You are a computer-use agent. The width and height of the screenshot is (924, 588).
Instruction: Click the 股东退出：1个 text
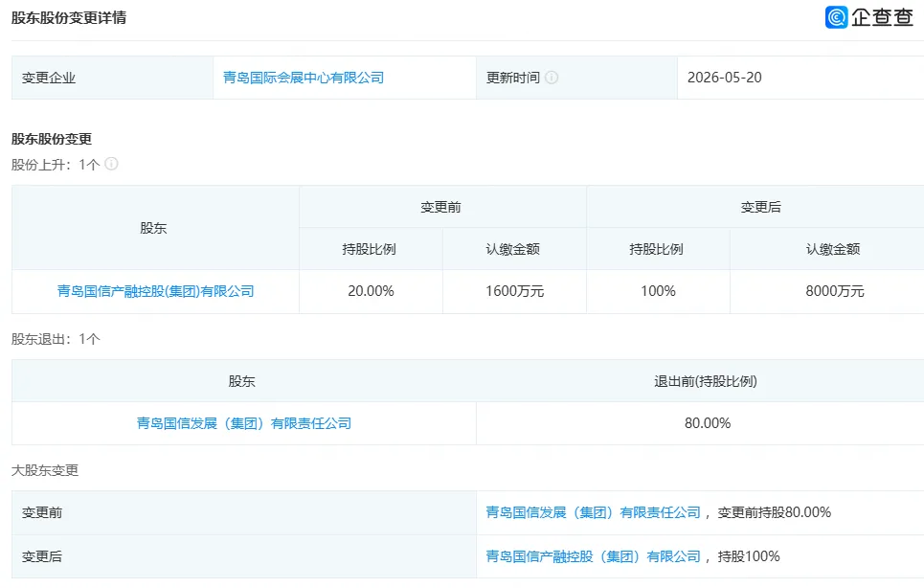pyautogui.click(x=56, y=339)
